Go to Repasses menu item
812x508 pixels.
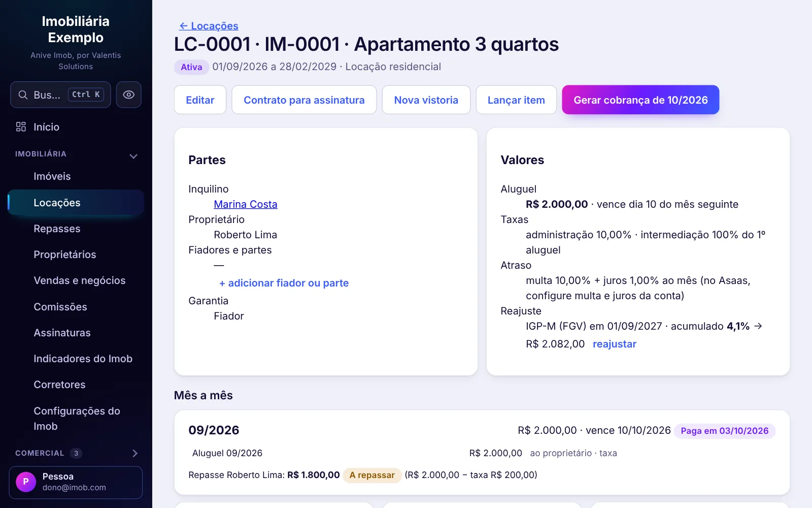76,229
